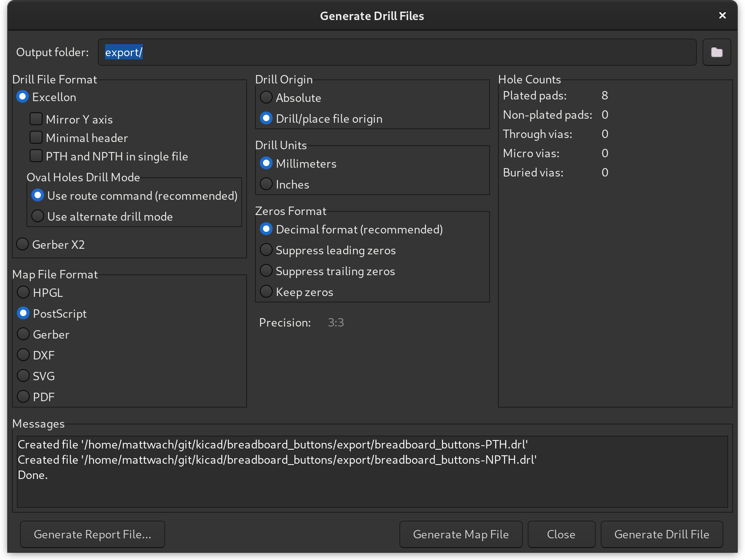Close the Generate Drill Files dialog

[722, 16]
